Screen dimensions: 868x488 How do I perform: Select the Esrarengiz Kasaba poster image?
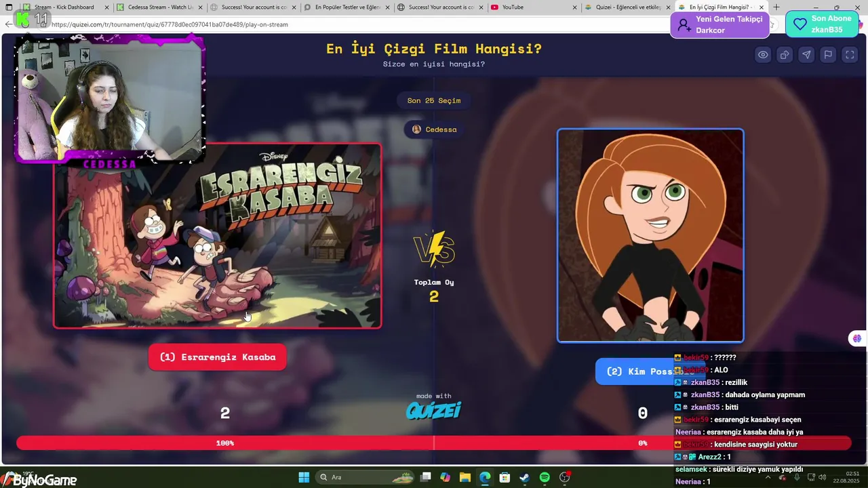pyautogui.click(x=218, y=236)
